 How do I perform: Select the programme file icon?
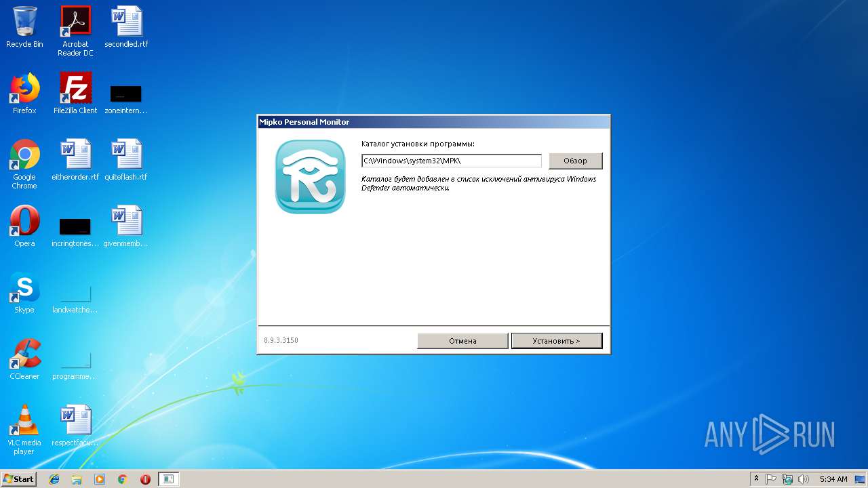tap(75, 366)
